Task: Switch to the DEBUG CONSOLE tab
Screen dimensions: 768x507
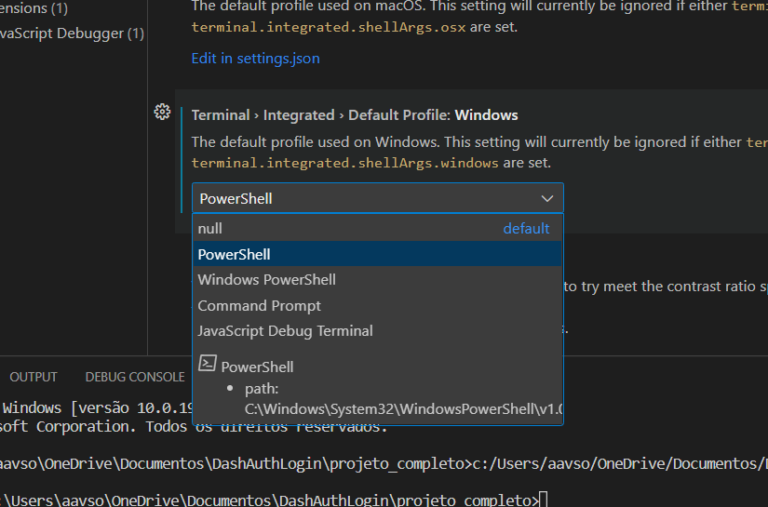Action: pyautogui.click(x=135, y=377)
